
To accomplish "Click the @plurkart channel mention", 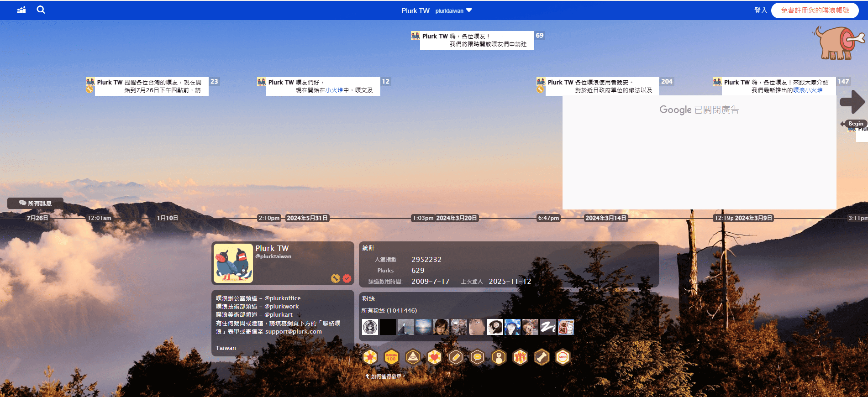I will (279, 315).
